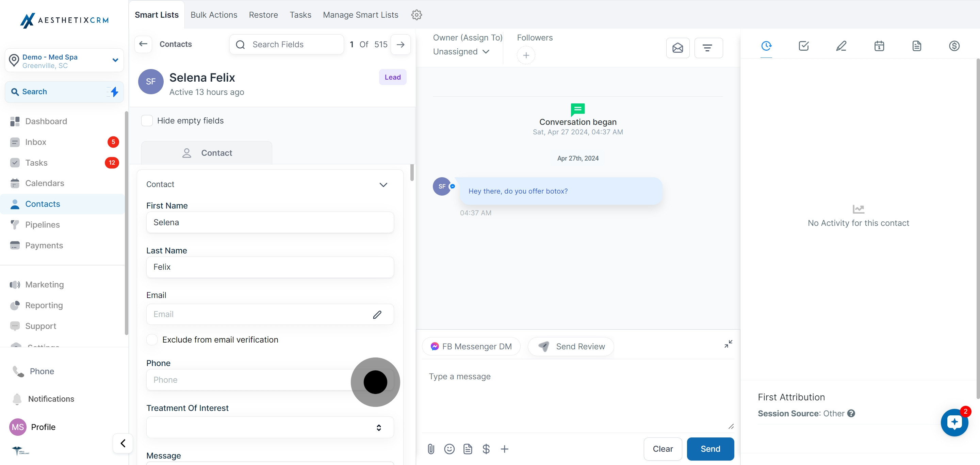This screenshot has height=465, width=980.
Task: Collapse the left sidebar chevron
Action: pyautogui.click(x=123, y=443)
